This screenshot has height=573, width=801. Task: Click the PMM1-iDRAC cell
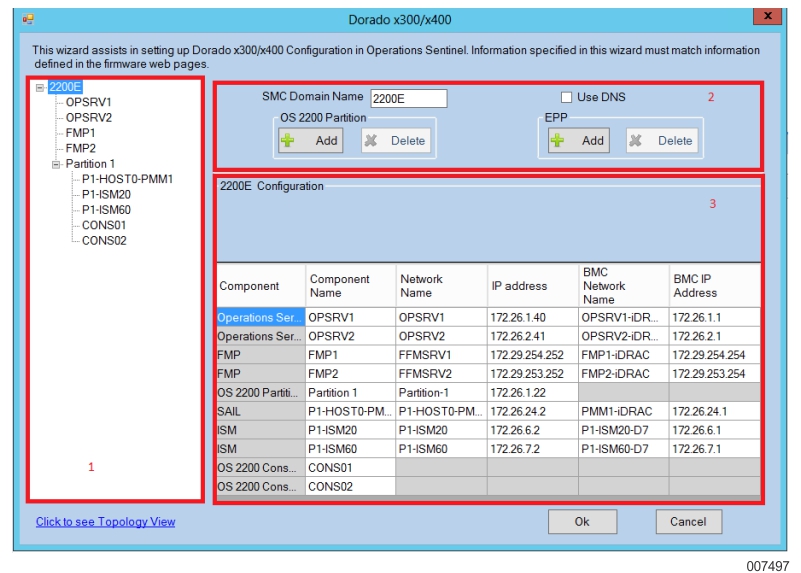click(624, 411)
